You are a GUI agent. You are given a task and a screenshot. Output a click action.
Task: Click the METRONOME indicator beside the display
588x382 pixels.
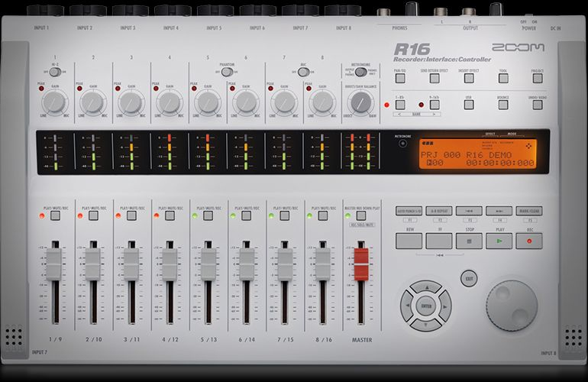point(402,147)
